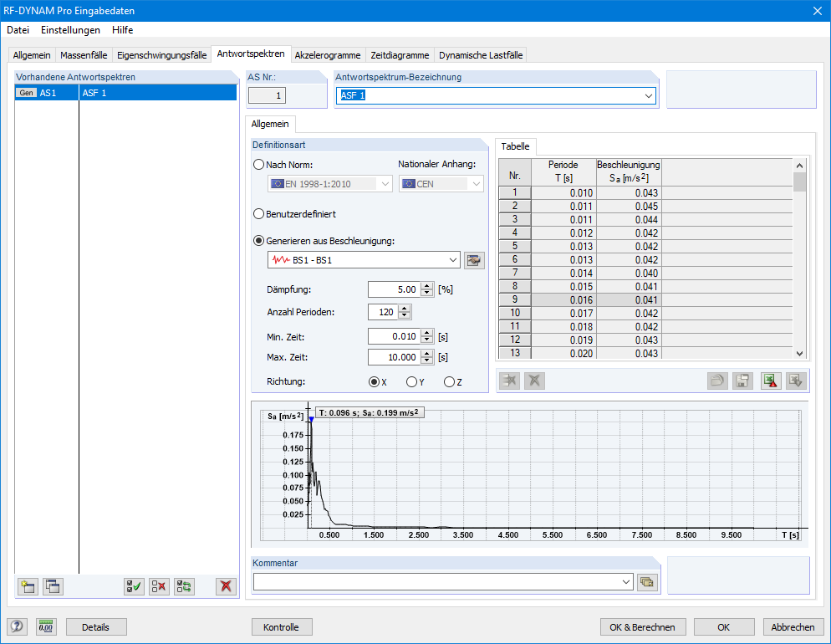The height and width of the screenshot is (644, 831).
Task: Select table row 9 period cell 0.016
Action: (x=563, y=299)
